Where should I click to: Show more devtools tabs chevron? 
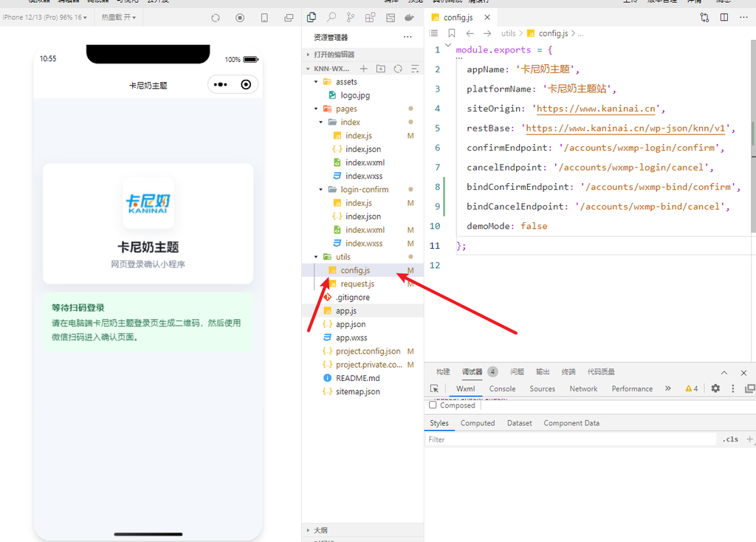coord(667,388)
